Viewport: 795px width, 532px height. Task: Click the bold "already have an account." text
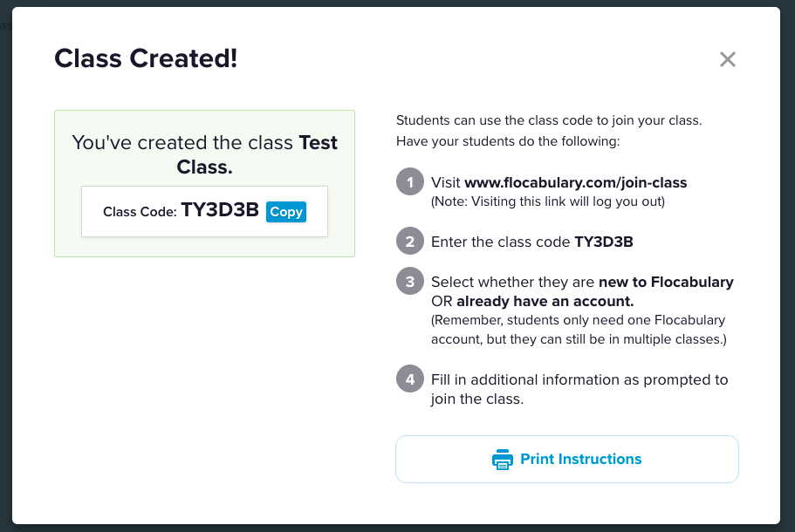(545, 302)
